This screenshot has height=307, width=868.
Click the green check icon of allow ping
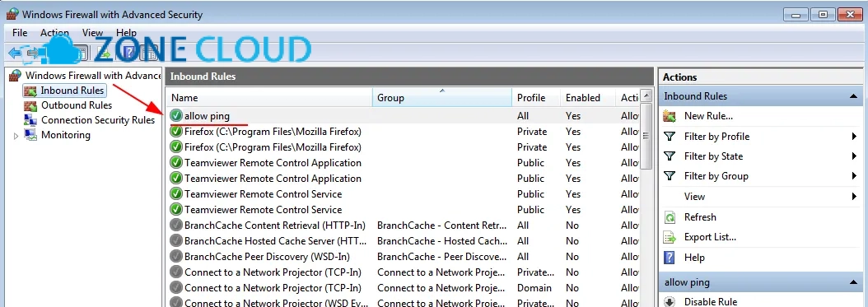[176, 115]
